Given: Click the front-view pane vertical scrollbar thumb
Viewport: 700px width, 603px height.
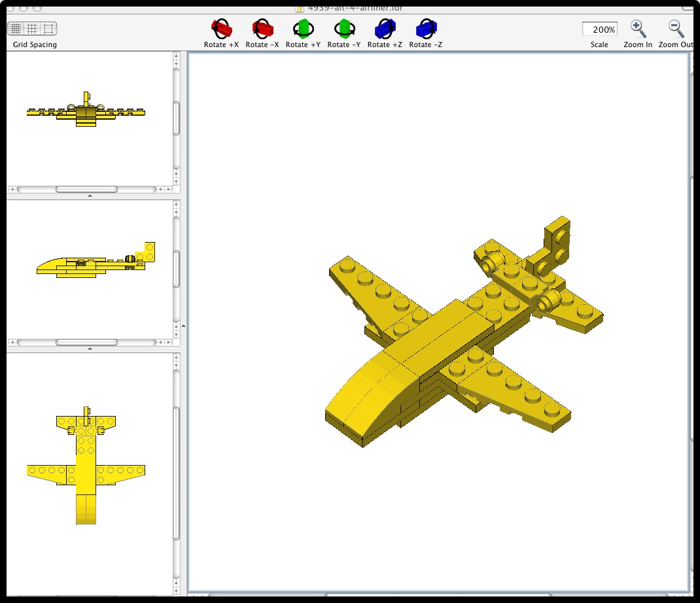Looking at the screenshot, I should click(x=177, y=118).
